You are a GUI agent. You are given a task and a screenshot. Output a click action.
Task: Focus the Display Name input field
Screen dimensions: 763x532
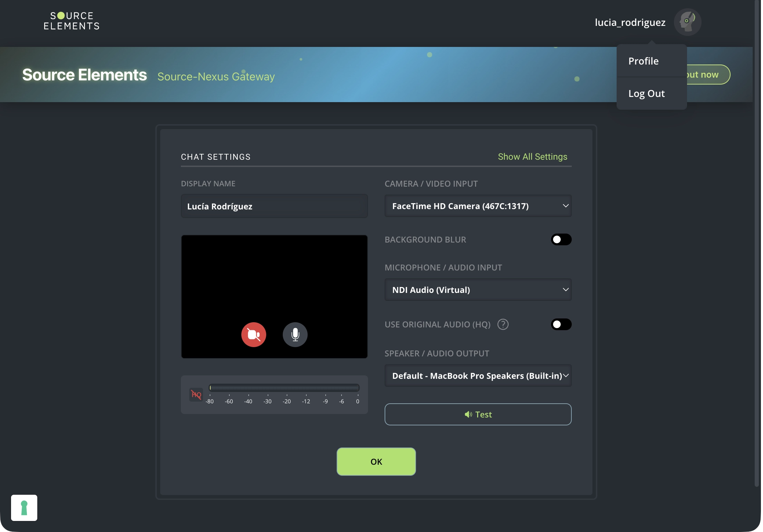(274, 206)
